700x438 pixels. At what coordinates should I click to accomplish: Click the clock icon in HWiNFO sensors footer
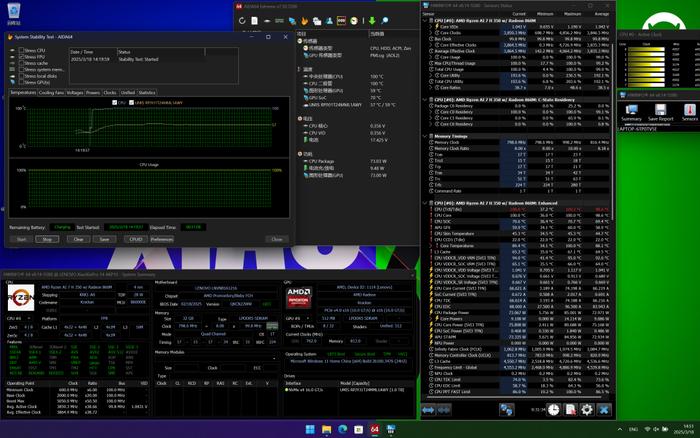(554, 409)
